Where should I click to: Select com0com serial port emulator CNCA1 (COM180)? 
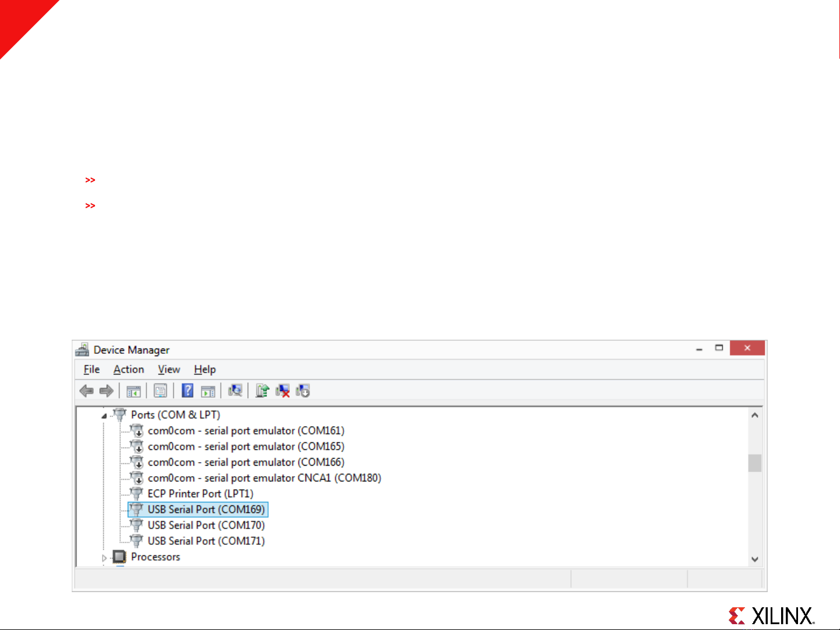click(x=264, y=478)
